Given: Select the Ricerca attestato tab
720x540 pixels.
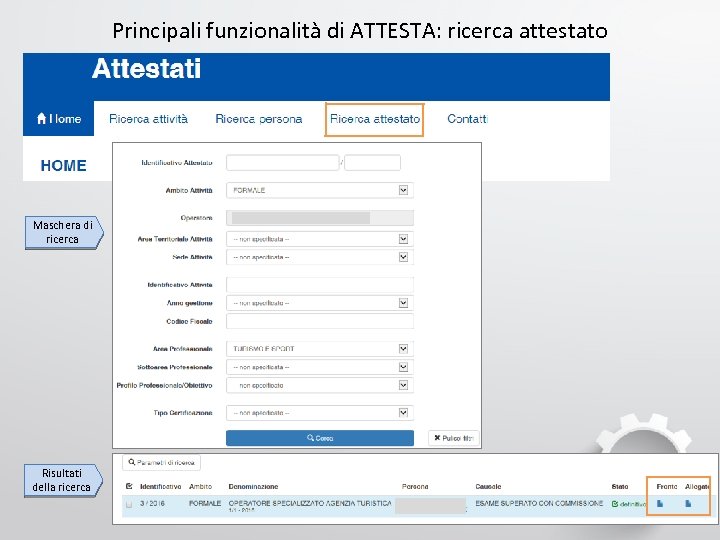Looking at the screenshot, I should click(375, 119).
